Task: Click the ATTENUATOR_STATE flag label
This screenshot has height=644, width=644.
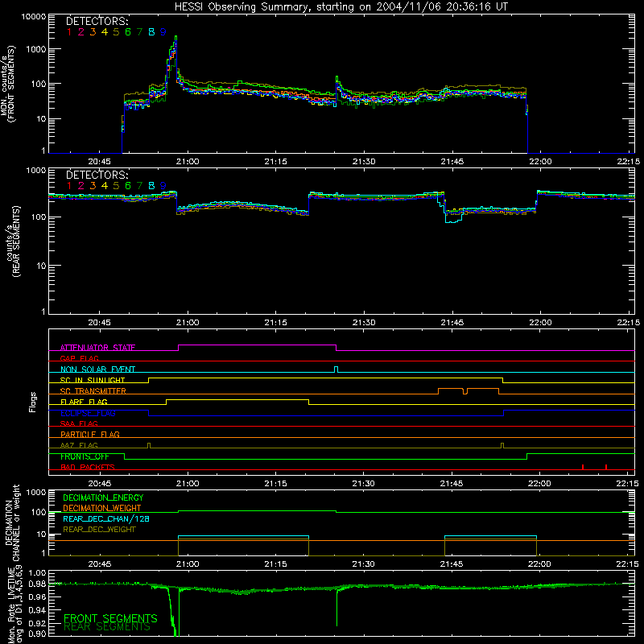Action: 97,348
